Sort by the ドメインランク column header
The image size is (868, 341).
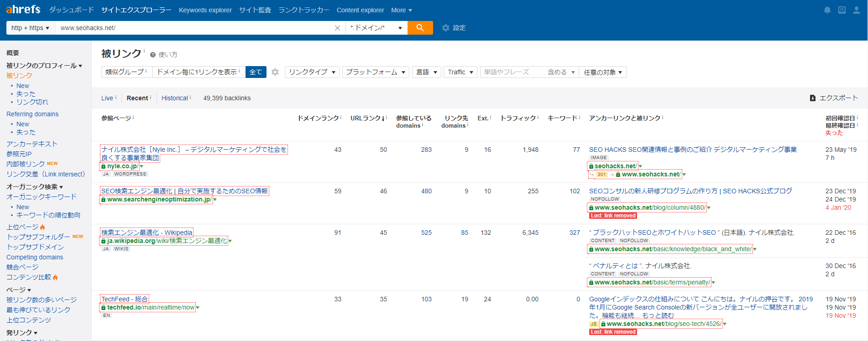318,118
